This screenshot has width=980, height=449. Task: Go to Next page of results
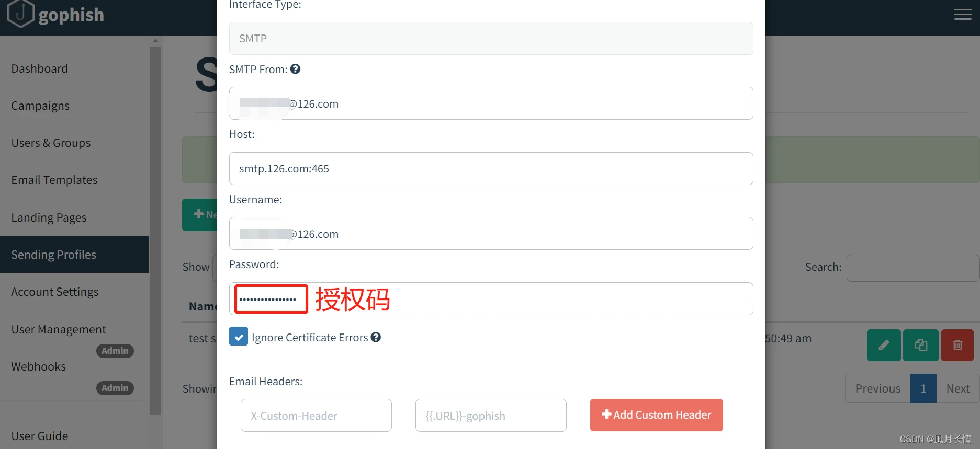pos(958,388)
